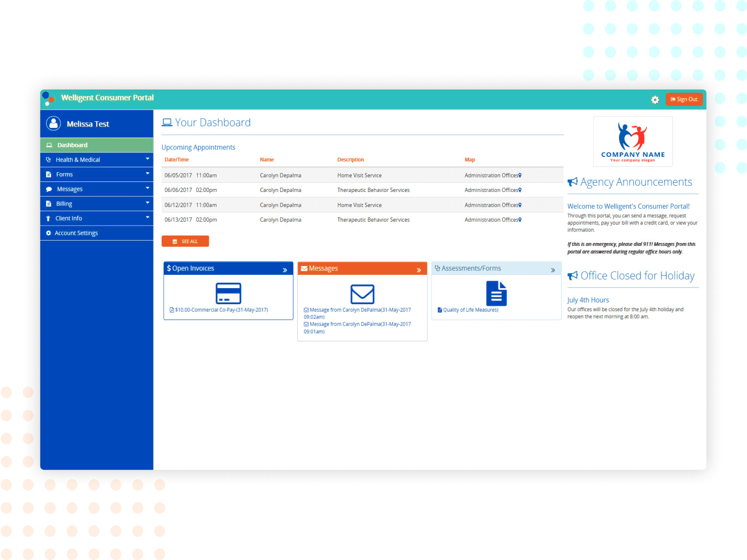Image resolution: width=747 pixels, height=560 pixels.
Task: Open map pin for 06/06/2017 appointment
Action: pos(520,190)
